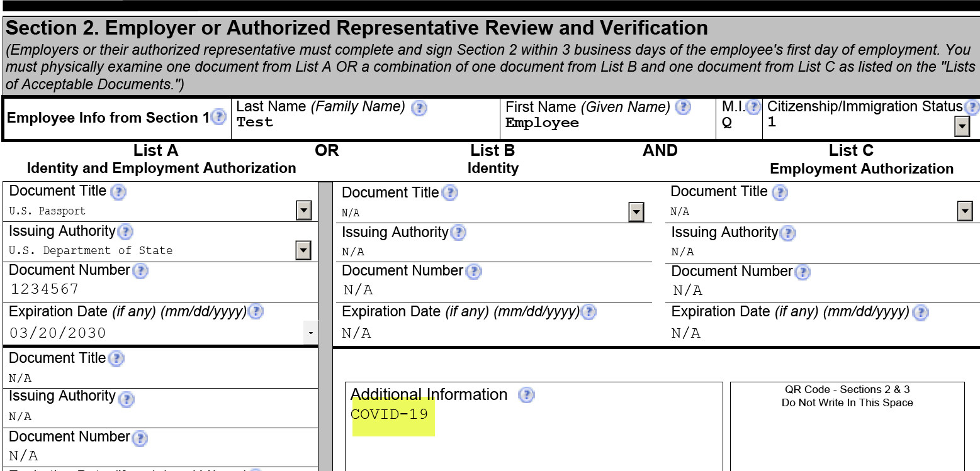Click the List C Expiration Date help icon
This screenshot has width=980, height=471.
tap(920, 313)
